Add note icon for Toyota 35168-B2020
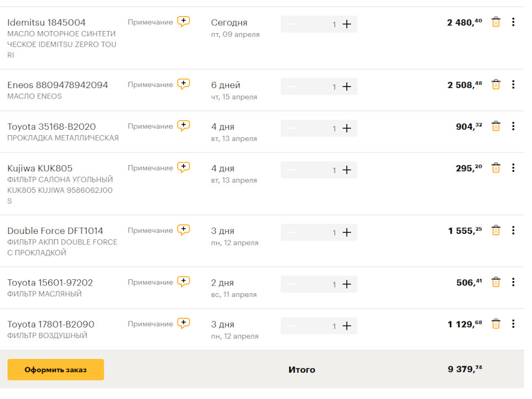 pyautogui.click(x=183, y=126)
